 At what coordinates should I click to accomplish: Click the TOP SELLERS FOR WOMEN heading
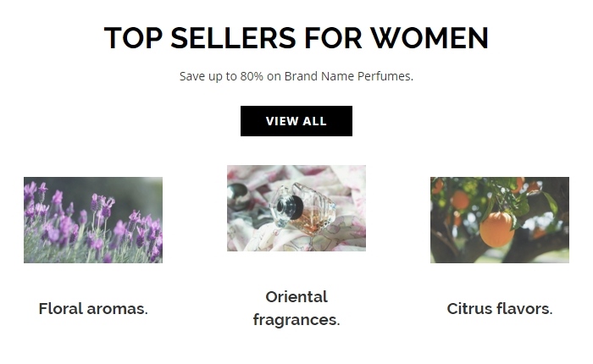296,38
